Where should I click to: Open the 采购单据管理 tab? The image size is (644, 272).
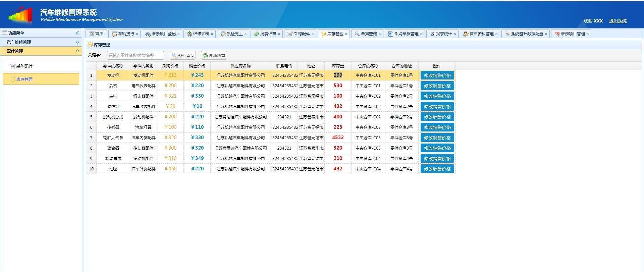[405, 34]
